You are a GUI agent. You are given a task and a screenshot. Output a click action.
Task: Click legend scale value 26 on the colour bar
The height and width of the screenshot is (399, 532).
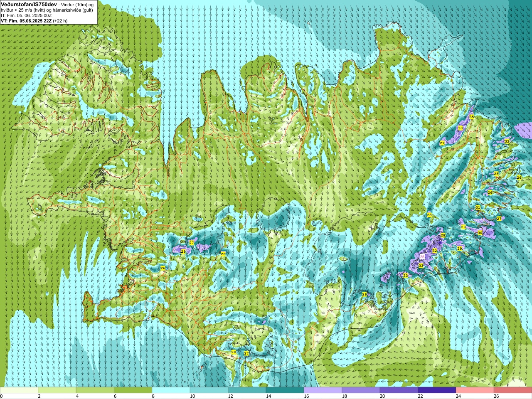pyautogui.click(x=496, y=396)
